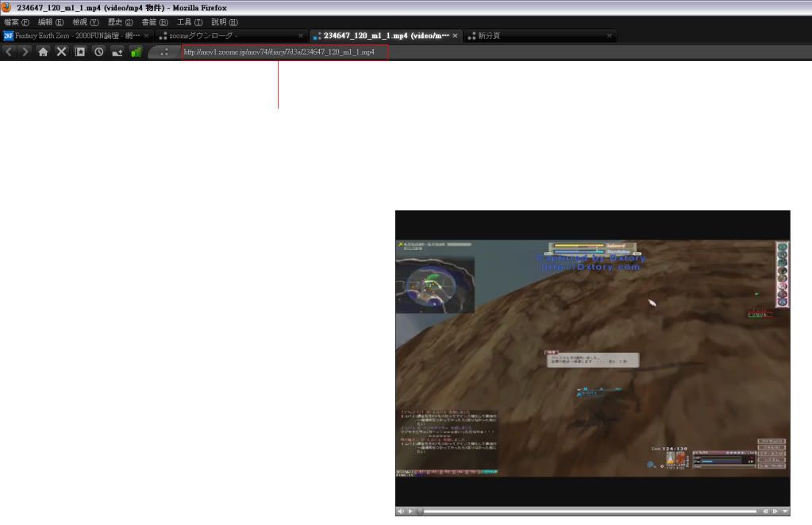
Task: Open the 檔案 (File) menu
Action: point(17,22)
